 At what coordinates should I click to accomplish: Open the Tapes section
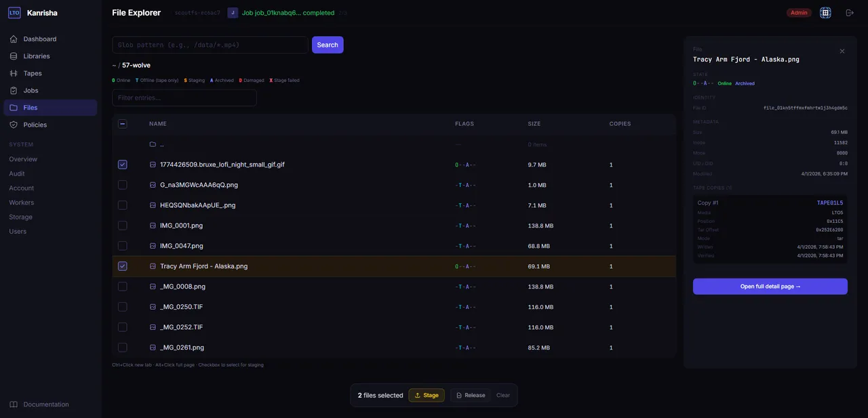(32, 73)
